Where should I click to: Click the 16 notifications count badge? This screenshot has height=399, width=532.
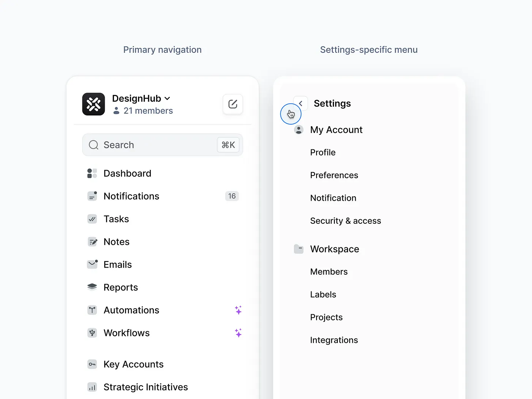pyautogui.click(x=232, y=196)
